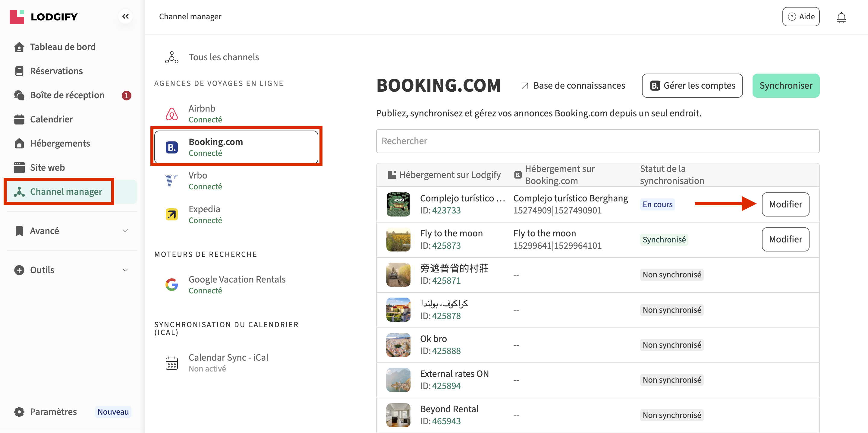Click the notification bell icon

click(841, 17)
